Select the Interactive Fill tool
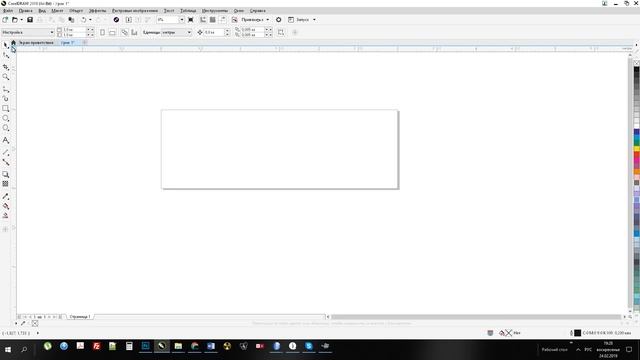Image resolution: width=640 pixels, height=360 pixels. [x=6, y=206]
